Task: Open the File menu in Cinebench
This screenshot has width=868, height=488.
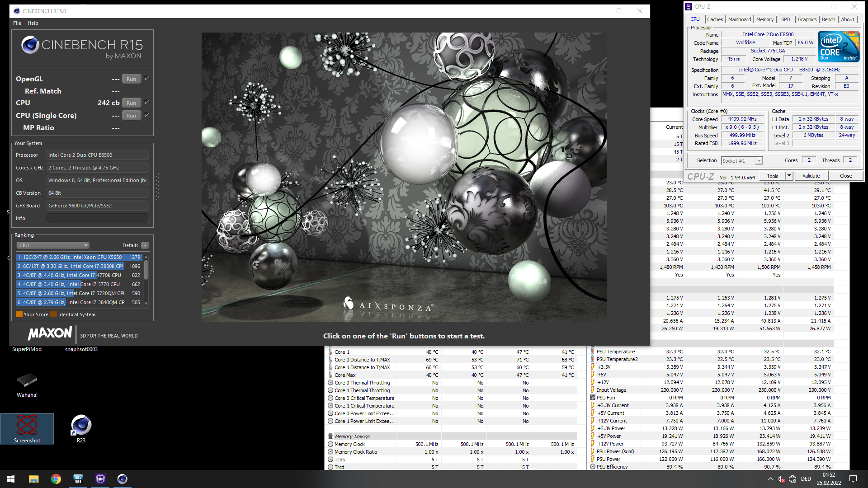Action: [x=17, y=23]
